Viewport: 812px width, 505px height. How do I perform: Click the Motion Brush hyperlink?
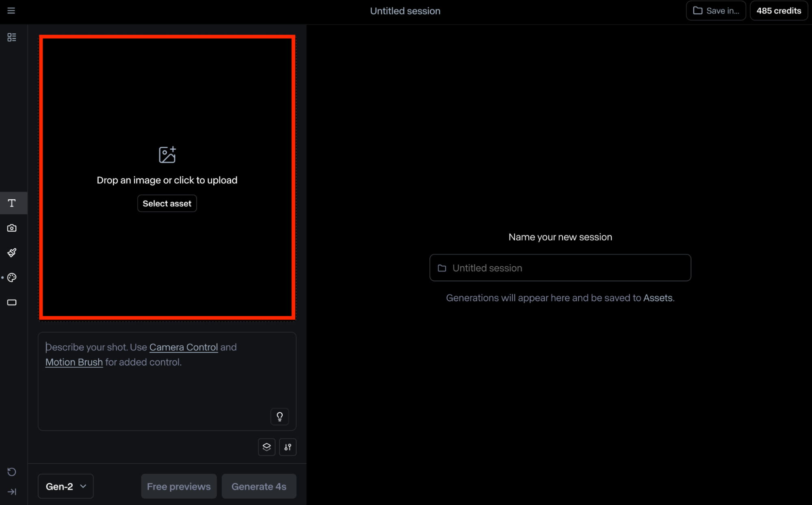click(74, 362)
